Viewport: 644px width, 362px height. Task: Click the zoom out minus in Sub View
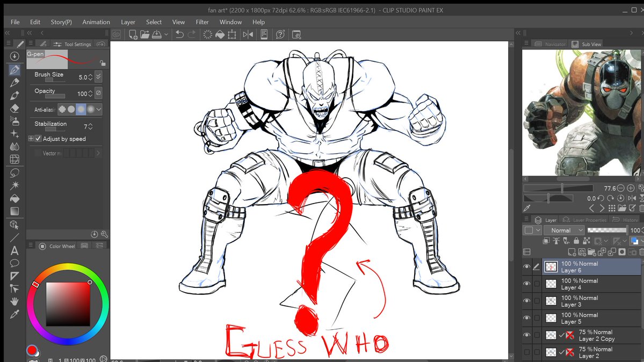tap(620, 188)
